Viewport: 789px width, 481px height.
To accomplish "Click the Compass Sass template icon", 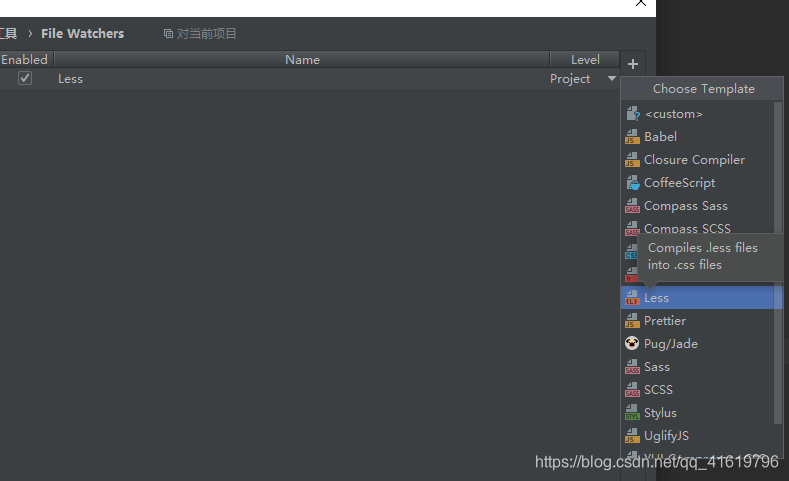I will tap(632, 206).
